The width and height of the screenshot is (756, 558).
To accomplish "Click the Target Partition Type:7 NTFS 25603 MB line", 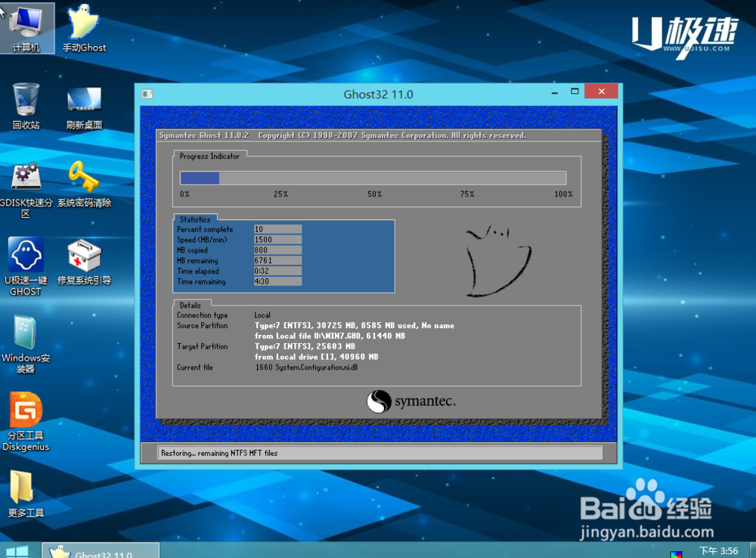I will coord(305,346).
